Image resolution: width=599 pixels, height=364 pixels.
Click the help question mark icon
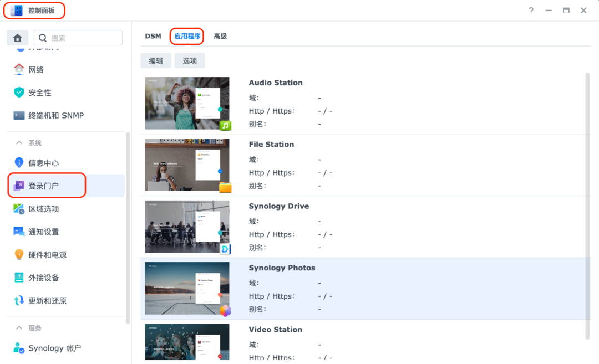click(531, 11)
